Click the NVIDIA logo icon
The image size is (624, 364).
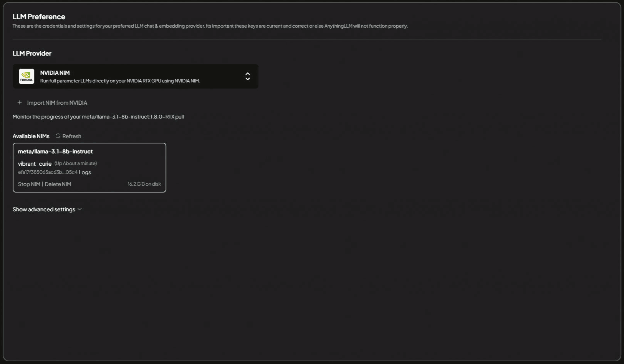point(26,76)
